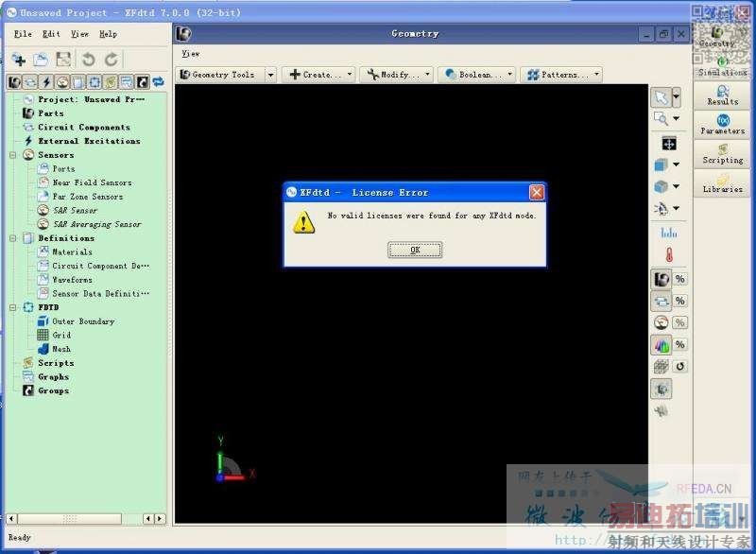Click the Undo arrow icon
Screen dimensions: 756x554
(x=88, y=60)
